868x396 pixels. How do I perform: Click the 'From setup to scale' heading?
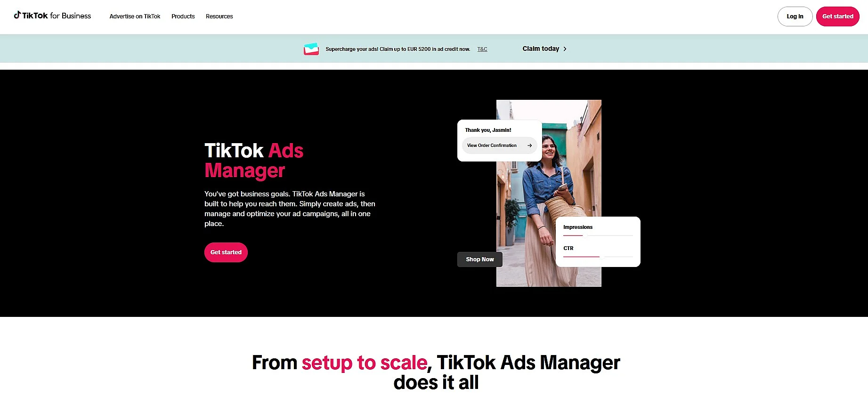coord(436,372)
